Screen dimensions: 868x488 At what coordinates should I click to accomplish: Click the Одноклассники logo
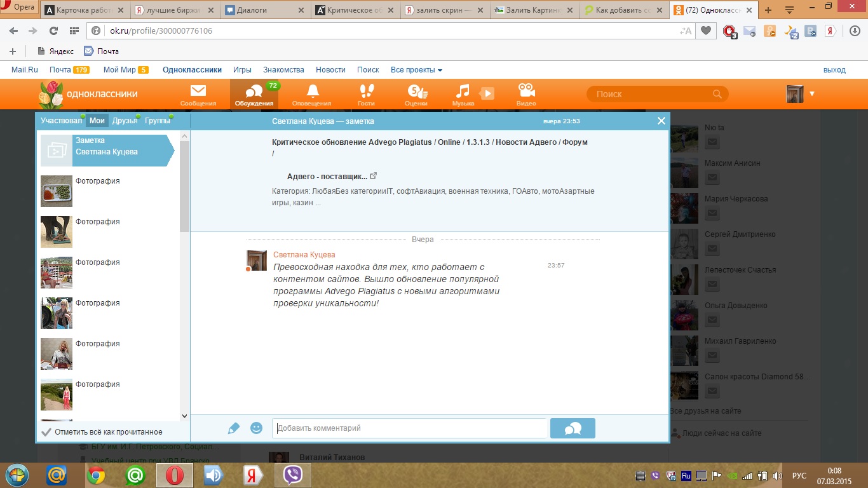tap(88, 94)
